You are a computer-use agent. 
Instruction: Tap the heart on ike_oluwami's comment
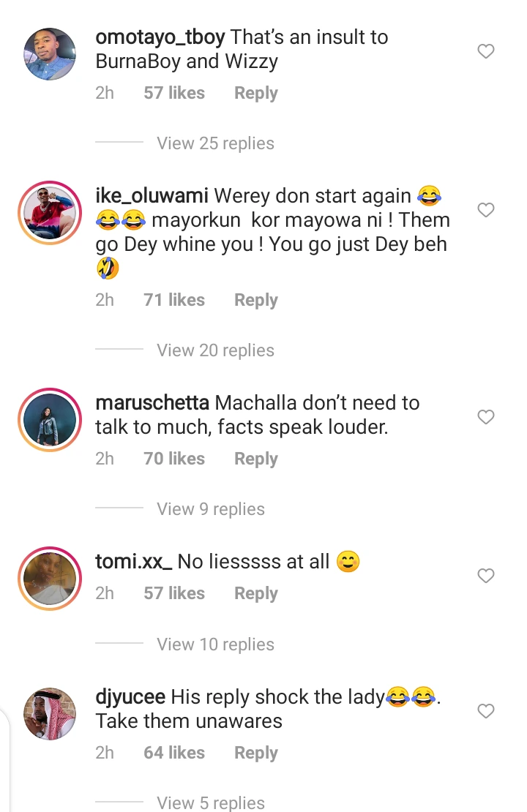(485, 211)
